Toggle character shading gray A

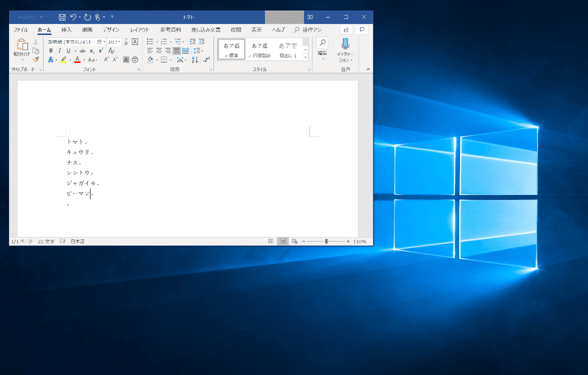[126, 59]
